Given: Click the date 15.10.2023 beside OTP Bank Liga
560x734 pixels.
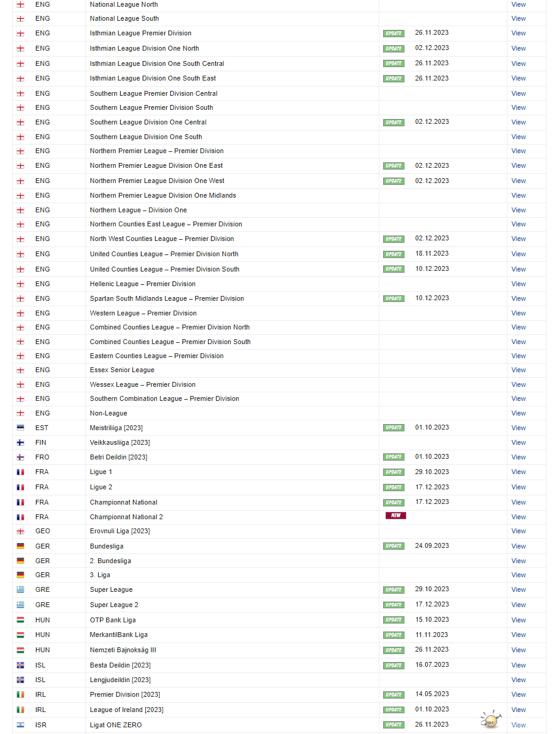Looking at the screenshot, I should pyautogui.click(x=432, y=619).
